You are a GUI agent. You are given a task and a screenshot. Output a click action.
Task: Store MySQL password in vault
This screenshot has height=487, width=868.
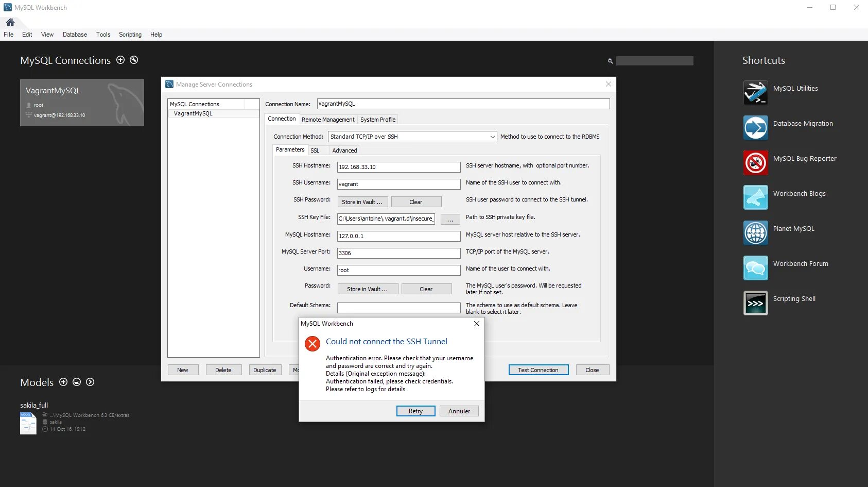pos(368,289)
